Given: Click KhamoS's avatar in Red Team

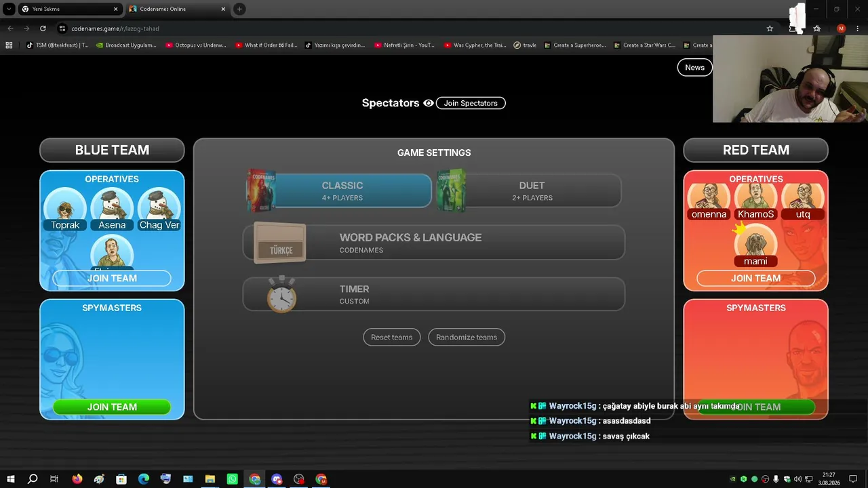Looking at the screenshot, I should 756,197.
